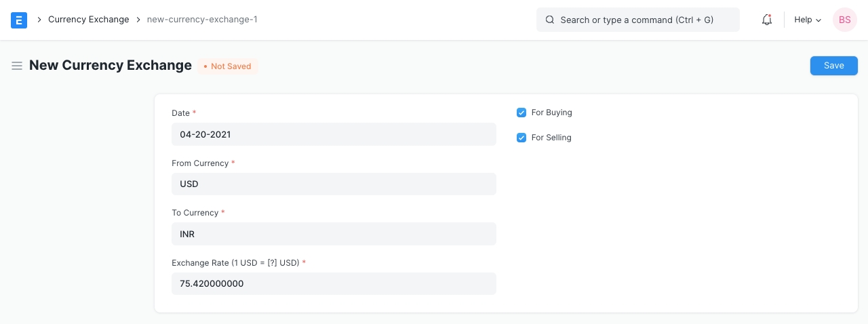This screenshot has height=324, width=868.
Task: Go to Currency Exchange breadcrumb
Action: pos(88,20)
